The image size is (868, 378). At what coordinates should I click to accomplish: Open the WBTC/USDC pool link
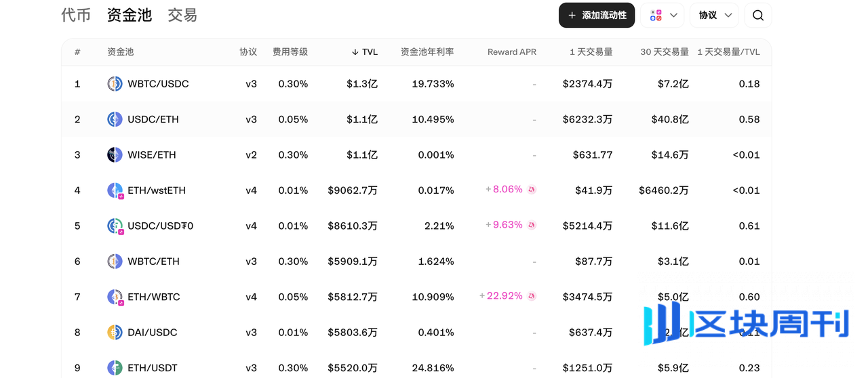pyautogui.click(x=158, y=84)
